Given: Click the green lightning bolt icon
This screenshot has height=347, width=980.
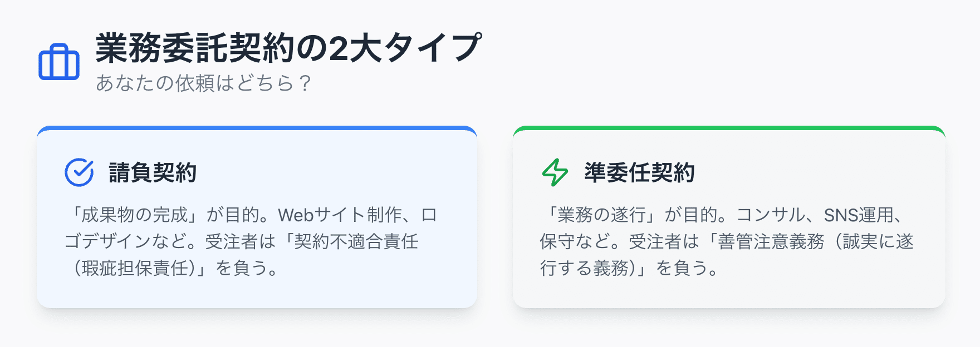Looking at the screenshot, I should pos(555,172).
